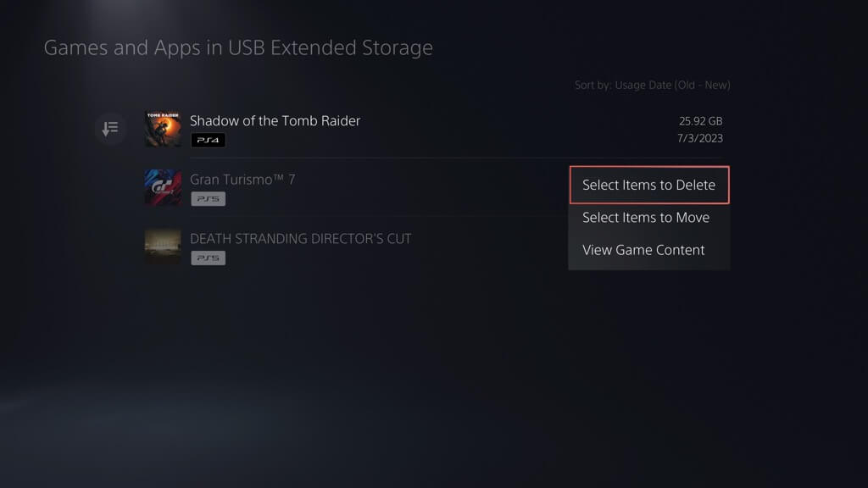
Task: Click the PS4 badge under Tomb Raider
Action: [208, 140]
